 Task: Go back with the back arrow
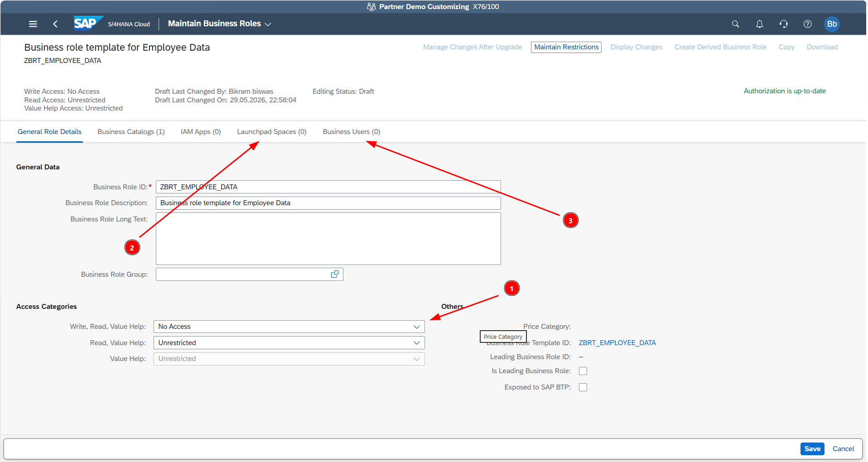point(55,24)
